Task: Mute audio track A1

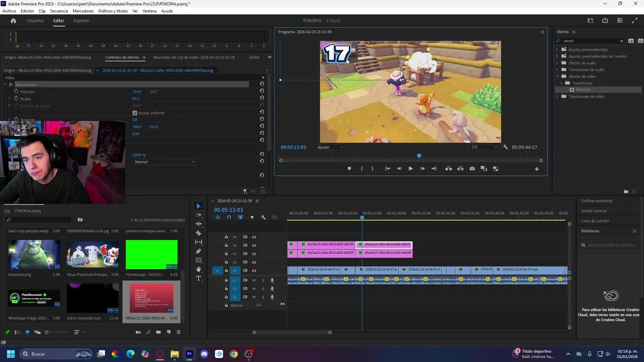Action: [x=254, y=281]
